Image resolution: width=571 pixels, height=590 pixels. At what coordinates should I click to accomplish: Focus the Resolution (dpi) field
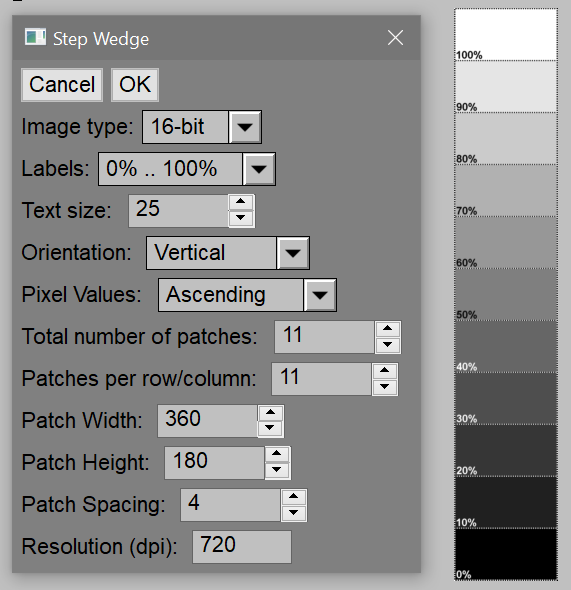click(242, 547)
